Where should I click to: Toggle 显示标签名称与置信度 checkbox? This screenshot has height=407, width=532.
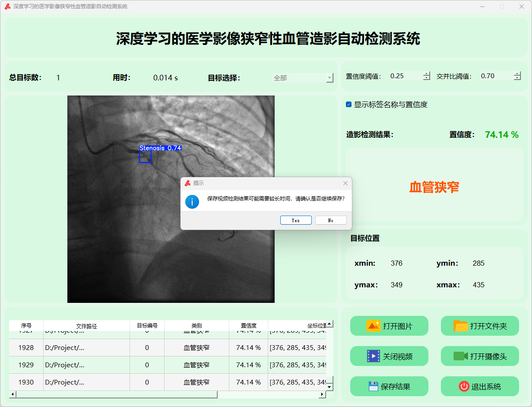349,105
